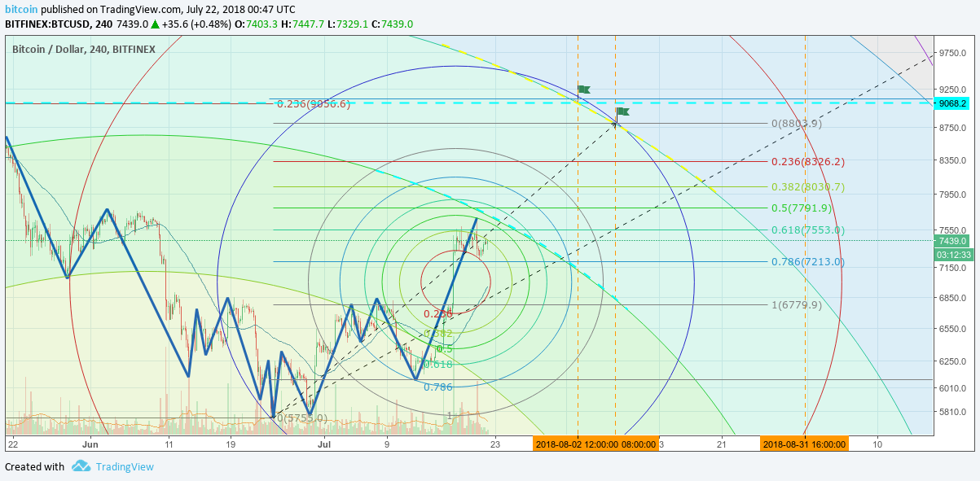Viewport: 980px width, 481px height.
Task: Click the 5810.0 price axis value
Action: coord(952,413)
